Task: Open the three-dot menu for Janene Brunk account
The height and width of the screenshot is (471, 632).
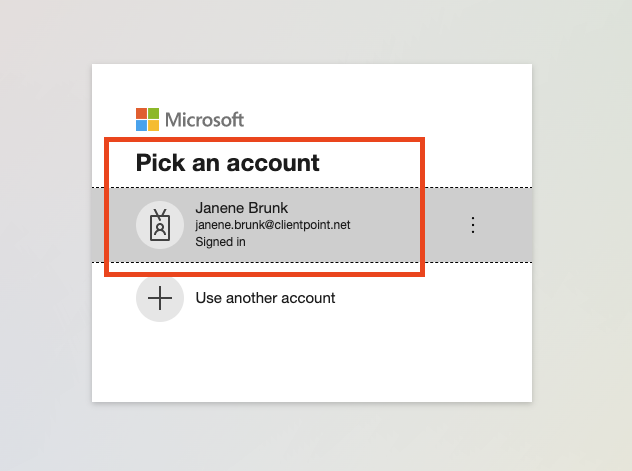Action: (x=473, y=225)
